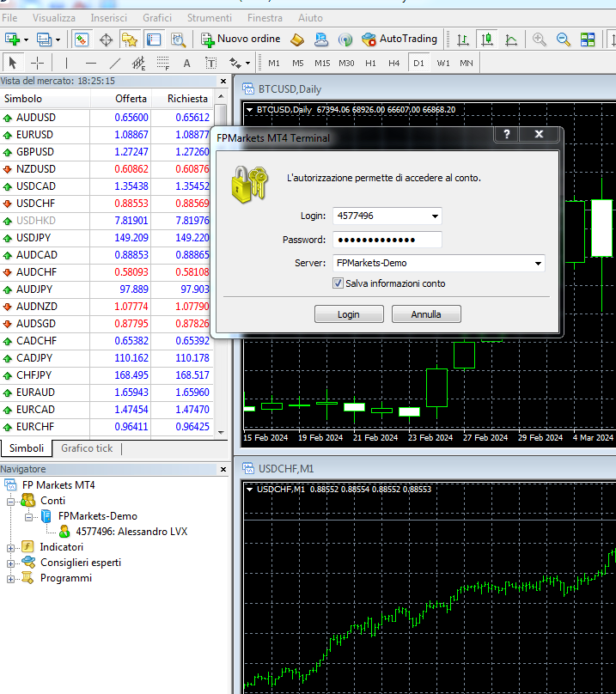Select the EURUSD symbol row
This screenshot has width=616, height=694.
tap(107, 135)
